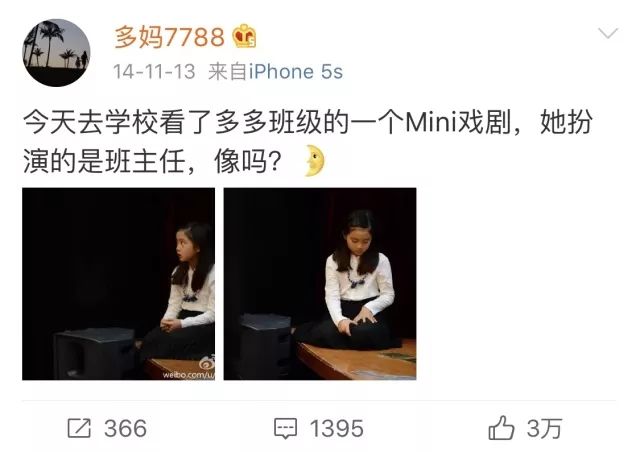Open the left photo of girl looking sideways

tap(118, 284)
